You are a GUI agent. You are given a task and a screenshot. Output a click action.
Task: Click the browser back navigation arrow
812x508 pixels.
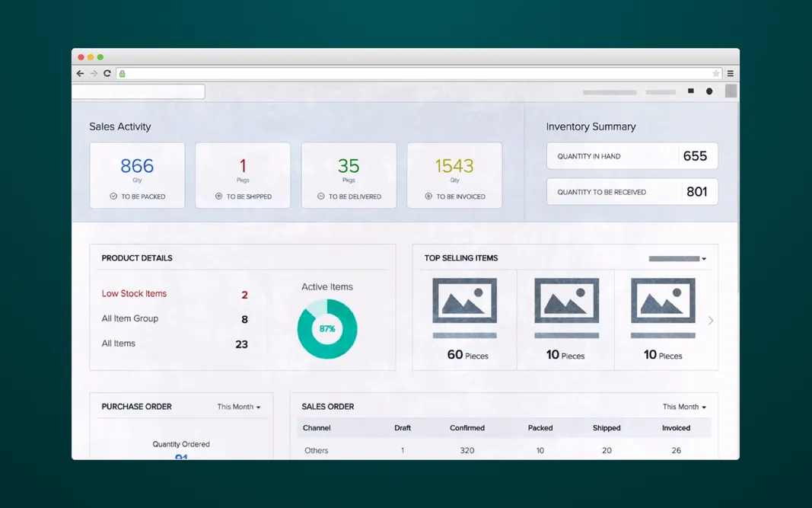coord(80,73)
